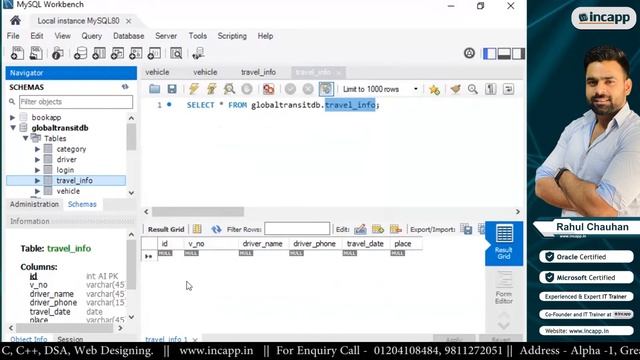Rollback the transaction icon

click(308, 89)
